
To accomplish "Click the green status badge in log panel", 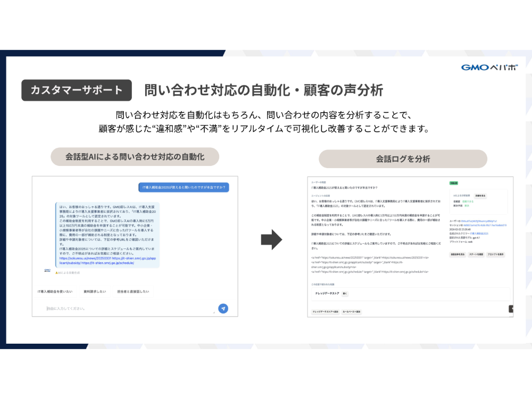I will [x=454, y=183].
